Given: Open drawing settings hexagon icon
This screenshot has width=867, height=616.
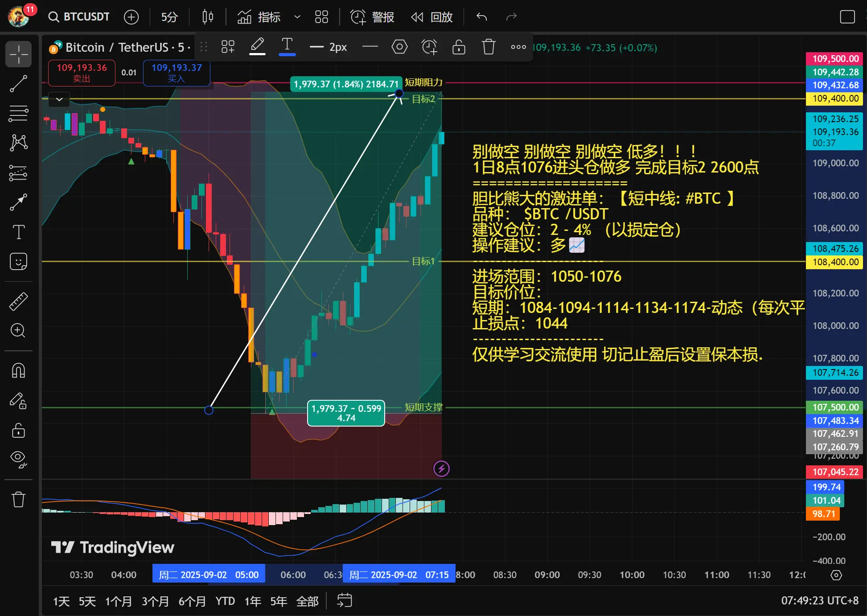Looking at the screenshot, I should (x=399, y=47).
